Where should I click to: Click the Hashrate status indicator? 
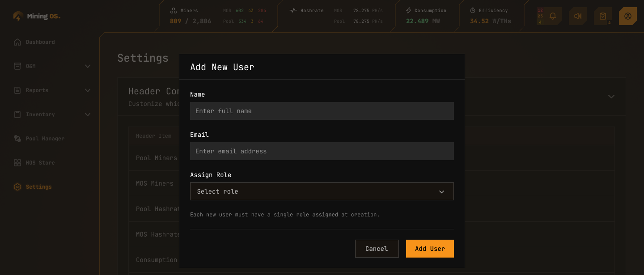[293, 10]
